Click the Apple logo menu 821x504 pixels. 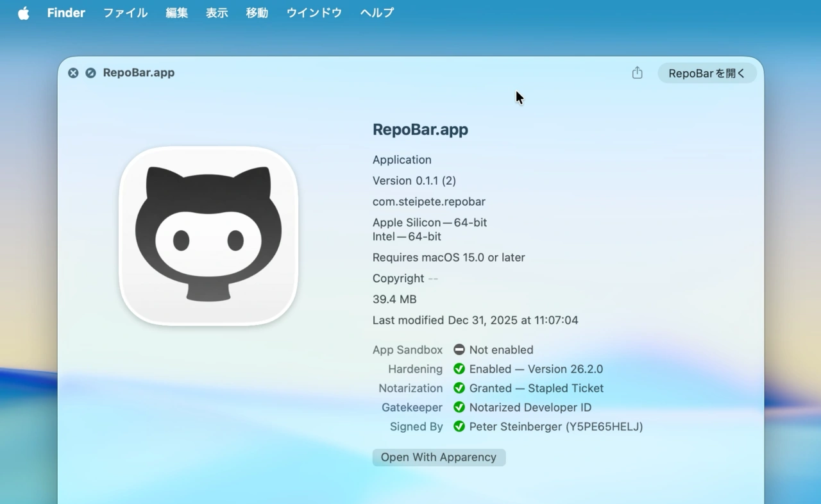point(24,13)
